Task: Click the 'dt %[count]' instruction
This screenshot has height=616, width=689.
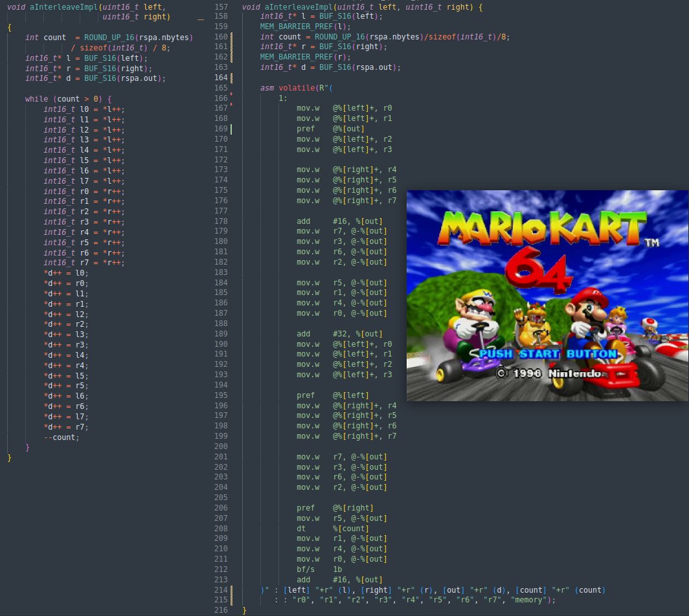Action: point(333,529)
